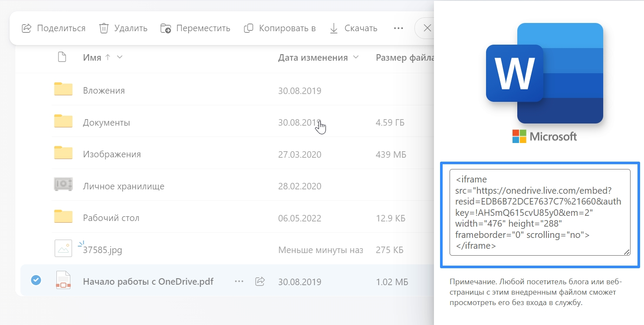This screenshot has height=325, width=644.
Task: Open the Имя column dropdown chevron
Action: tap(120, 57)
